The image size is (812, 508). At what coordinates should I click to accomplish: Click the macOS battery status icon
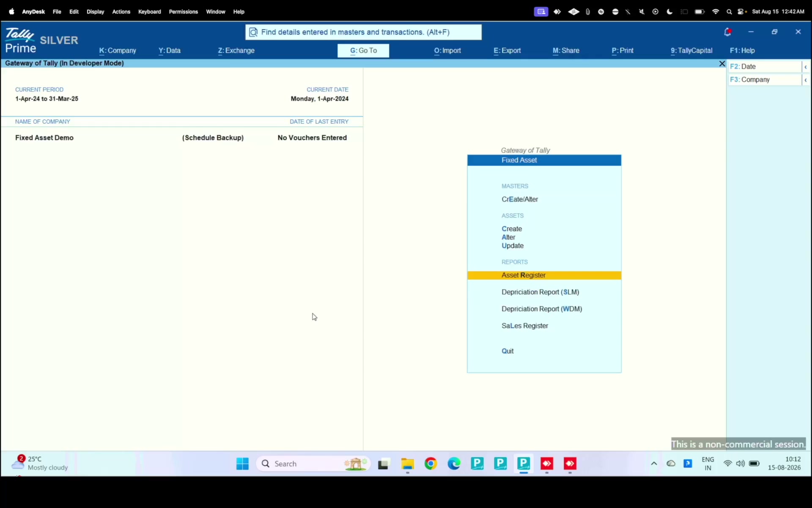click(700, 12)
